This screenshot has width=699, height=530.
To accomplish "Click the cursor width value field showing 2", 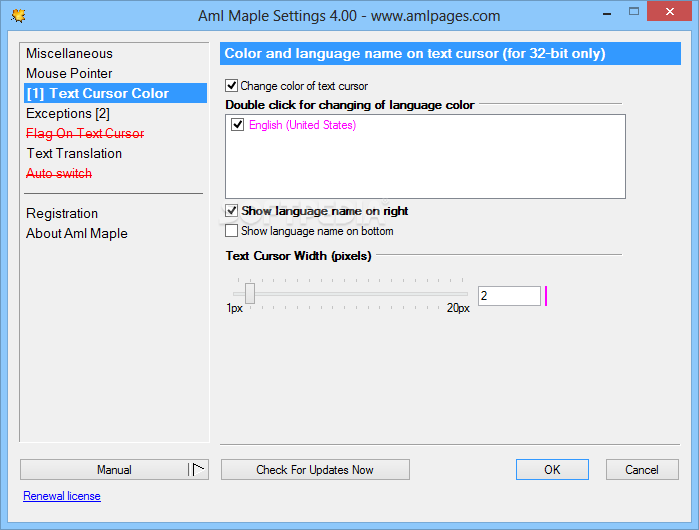I will pyautogui.click(x=510, y=296).
